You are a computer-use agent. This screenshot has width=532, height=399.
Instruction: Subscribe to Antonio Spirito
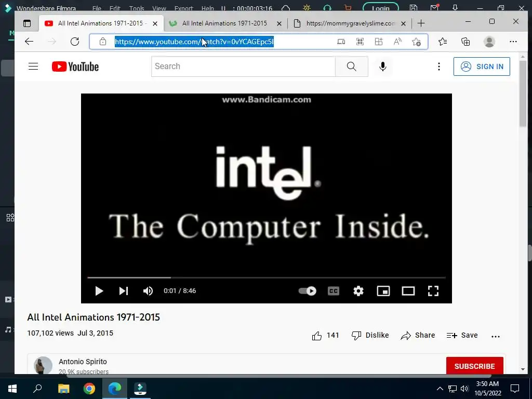475,366
